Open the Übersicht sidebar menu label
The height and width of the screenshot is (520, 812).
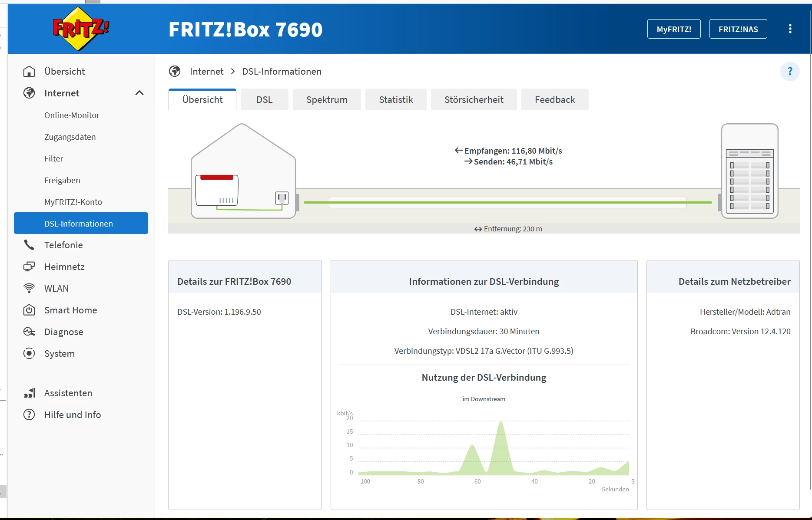(64, 71)
